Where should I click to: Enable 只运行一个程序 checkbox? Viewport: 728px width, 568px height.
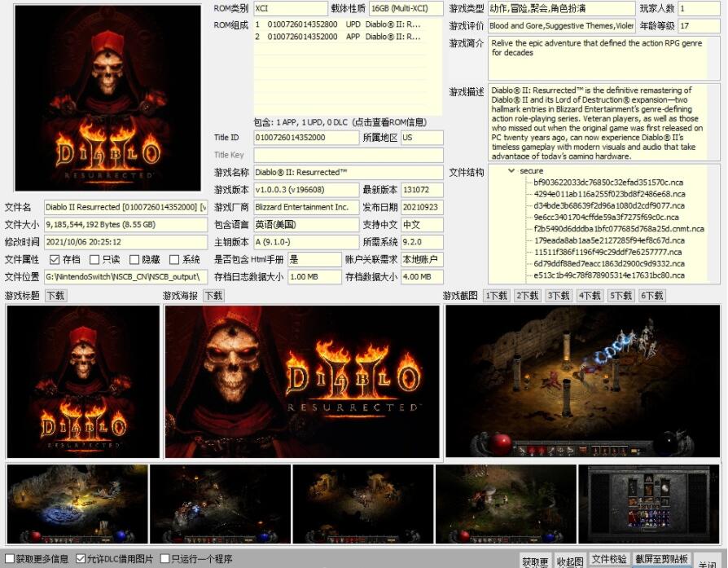(x=164, y=558)
